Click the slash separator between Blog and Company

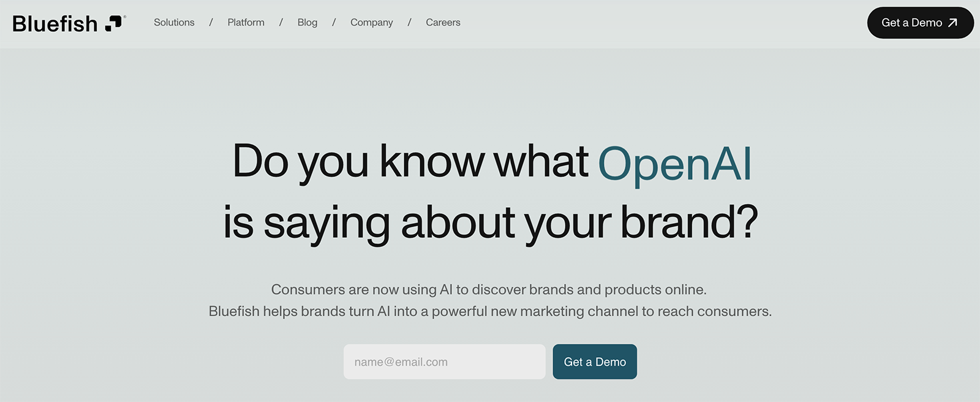point(334,23)
